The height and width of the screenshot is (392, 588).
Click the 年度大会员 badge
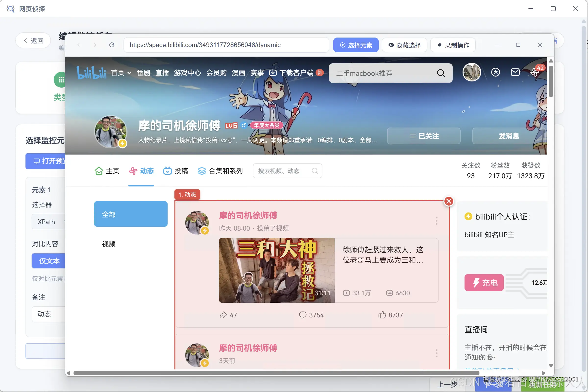(x=266, y=125)
